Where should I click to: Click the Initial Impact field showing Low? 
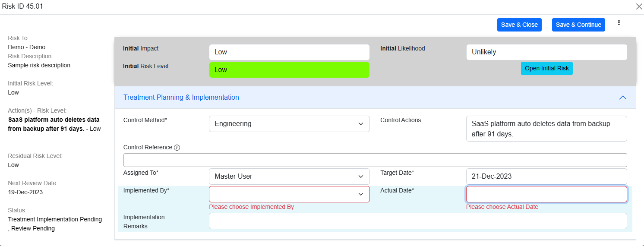point(289,52)
